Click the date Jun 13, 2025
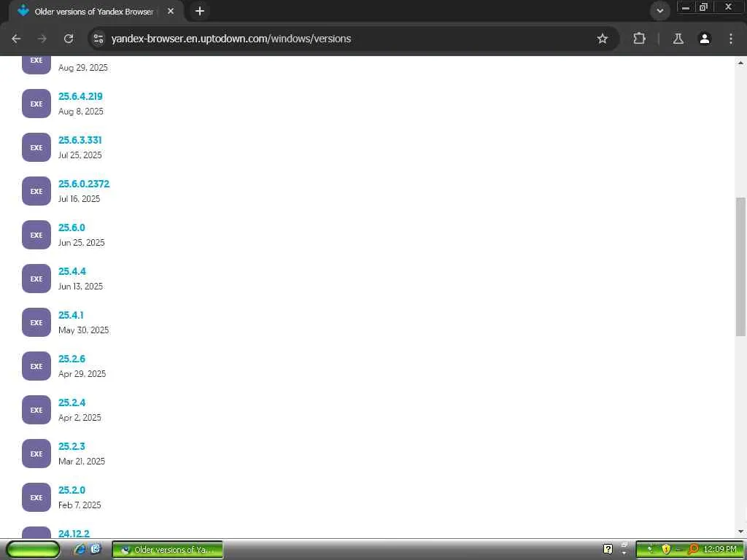Screen dimensions: 747x560 pos(80,287)
